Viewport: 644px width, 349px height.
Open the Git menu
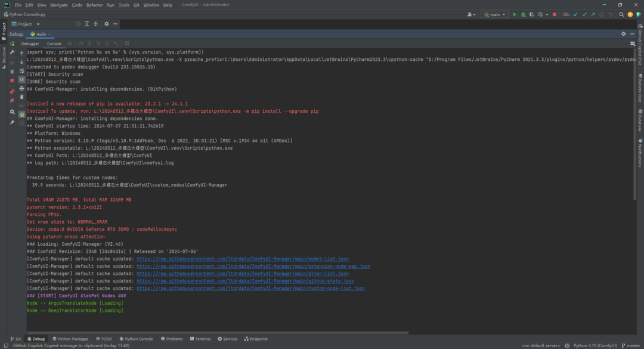(137, 5)
